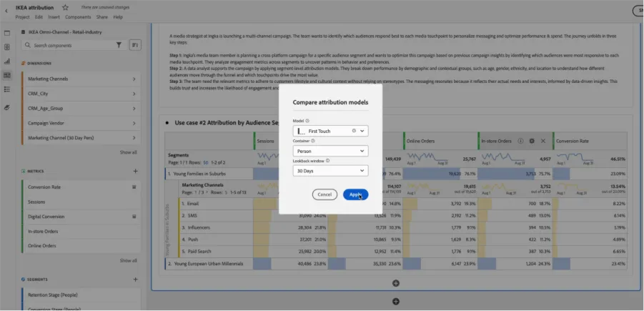644x311 pixels.
Task: Click the Cancel button in the dialog
Action: (x=325, y=194)
